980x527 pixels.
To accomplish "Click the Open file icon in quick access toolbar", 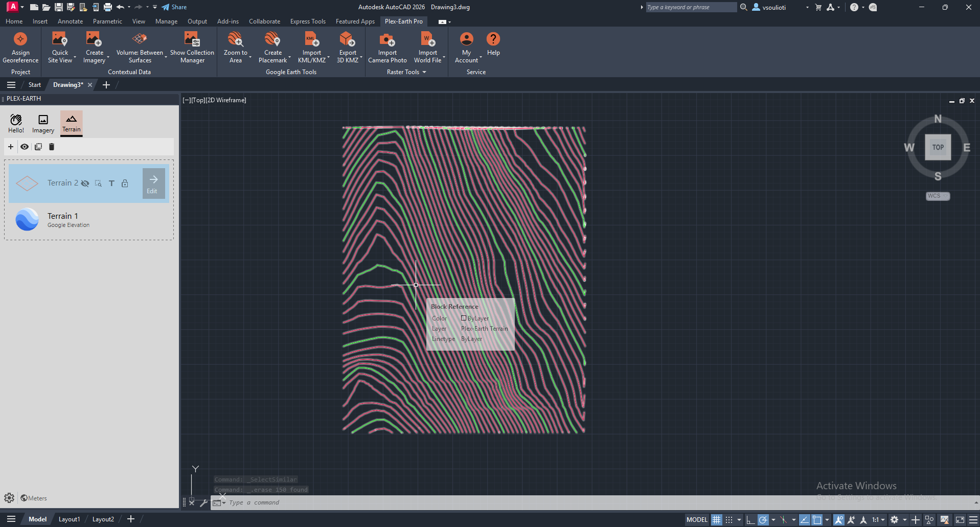I will [46, 7].
